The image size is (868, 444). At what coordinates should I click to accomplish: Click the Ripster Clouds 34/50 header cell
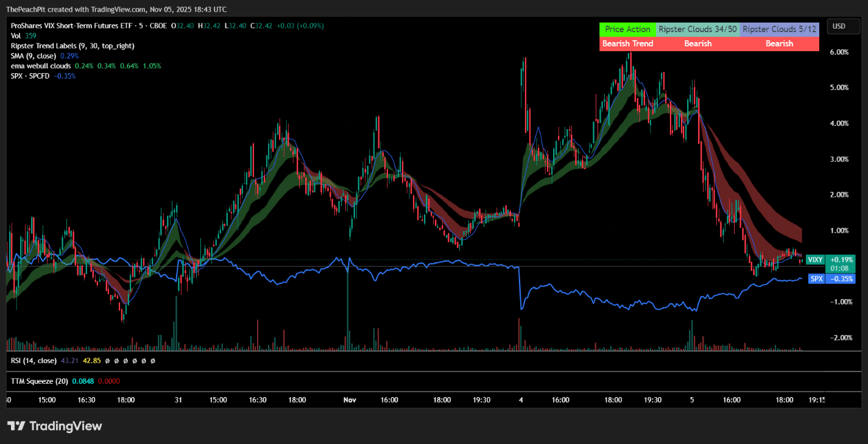697,29
